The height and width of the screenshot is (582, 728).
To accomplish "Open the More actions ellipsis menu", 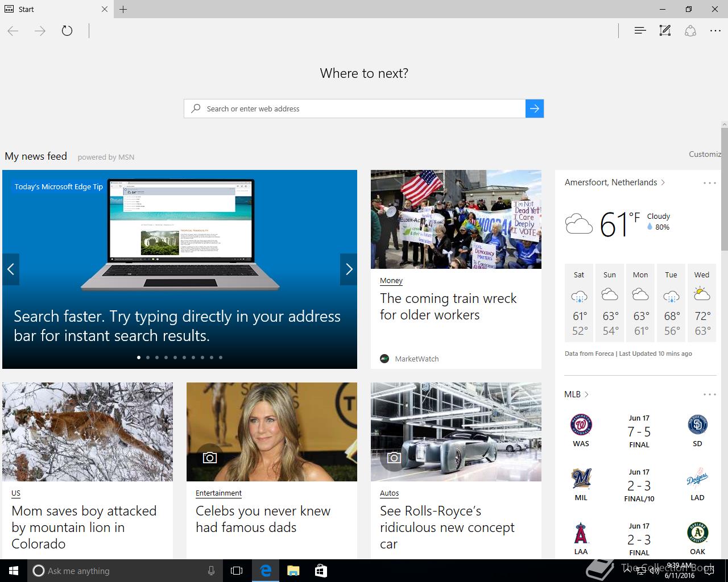I will (x=715, y=31).
